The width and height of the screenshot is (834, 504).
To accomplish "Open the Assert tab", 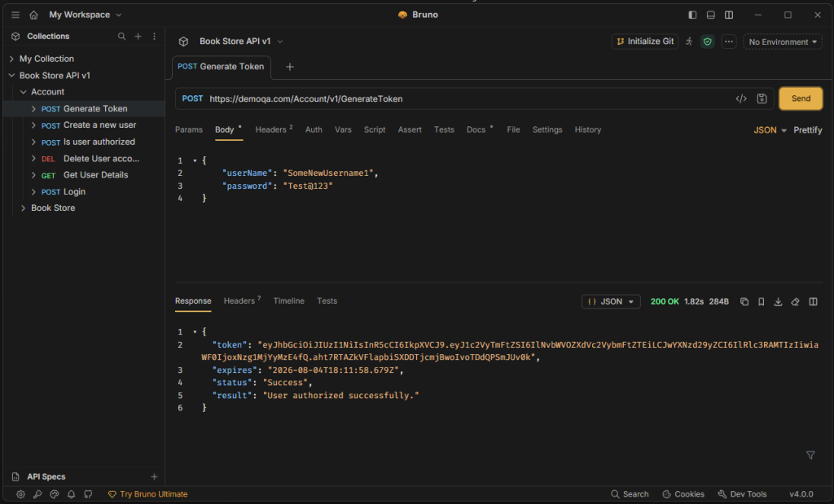I will (410, 129).
